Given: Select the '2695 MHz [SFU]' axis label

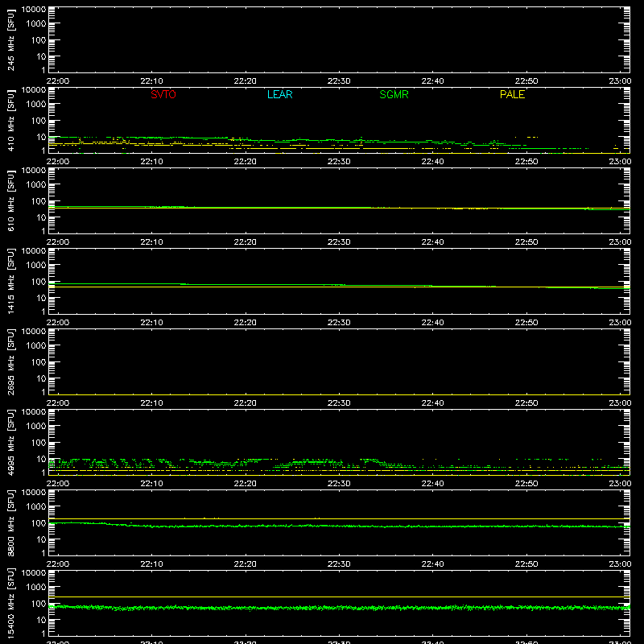Looking at the screenshot, I should click(x=11, y=361).
